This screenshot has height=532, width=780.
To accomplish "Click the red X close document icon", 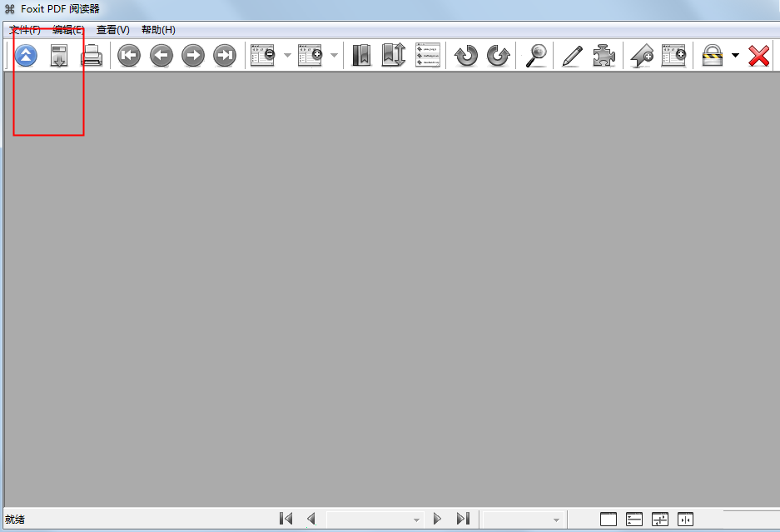I will tap(758, 56).
